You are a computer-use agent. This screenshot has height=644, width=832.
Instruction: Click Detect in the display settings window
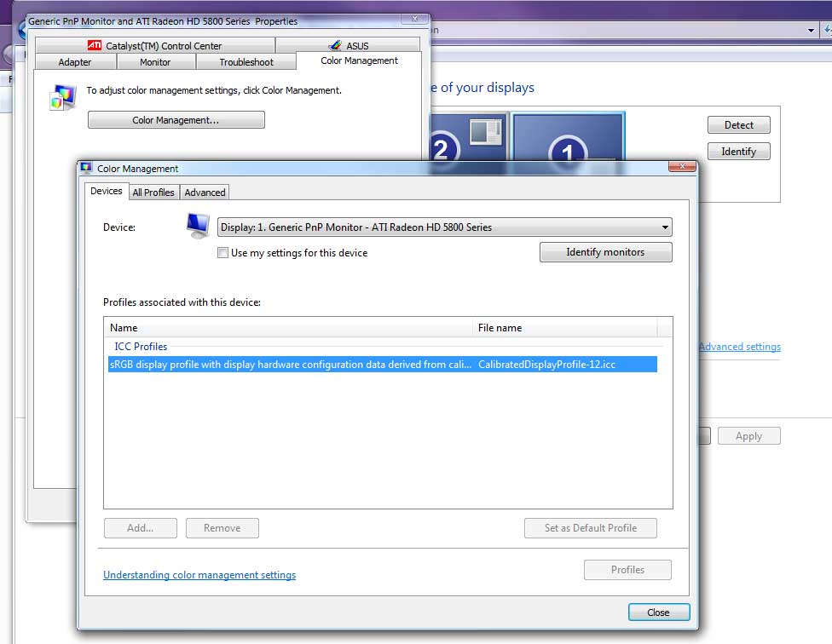click(738, 125)
